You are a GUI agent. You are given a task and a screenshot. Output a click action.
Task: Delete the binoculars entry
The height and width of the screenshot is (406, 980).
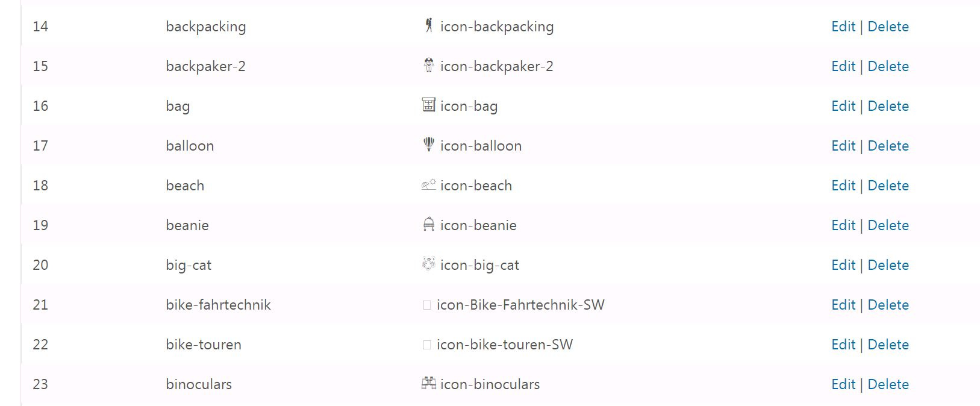tap(888, 384)
